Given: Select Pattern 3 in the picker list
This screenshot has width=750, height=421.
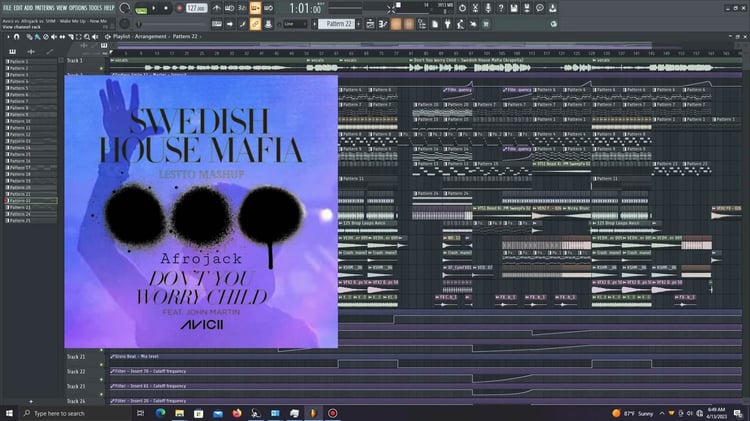Looking at the screenshot, I should [31, 75].
